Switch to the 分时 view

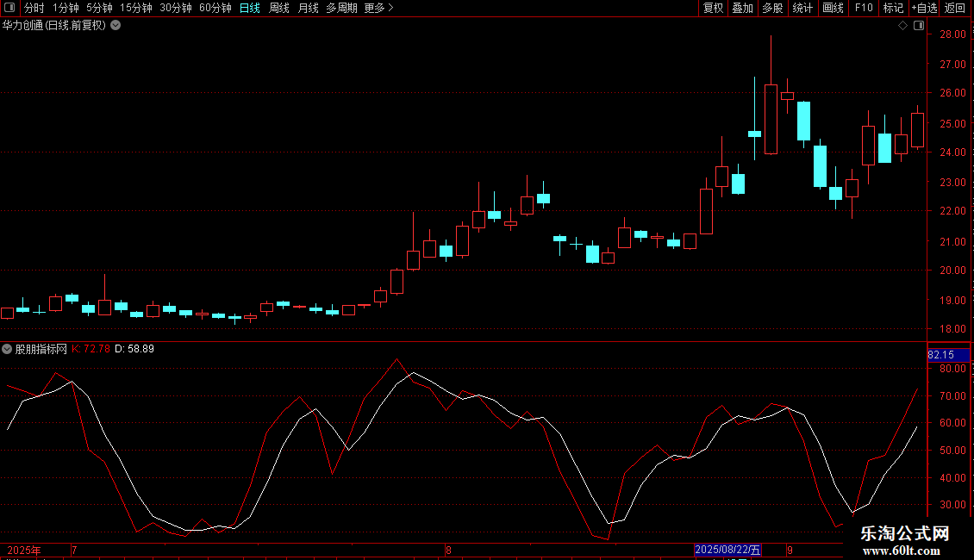coord(34,8)
